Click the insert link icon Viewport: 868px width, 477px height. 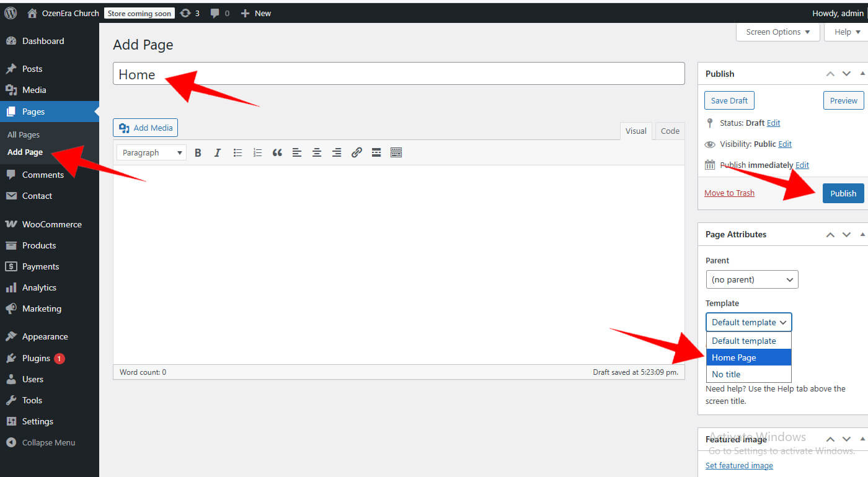tap(356, 152)
